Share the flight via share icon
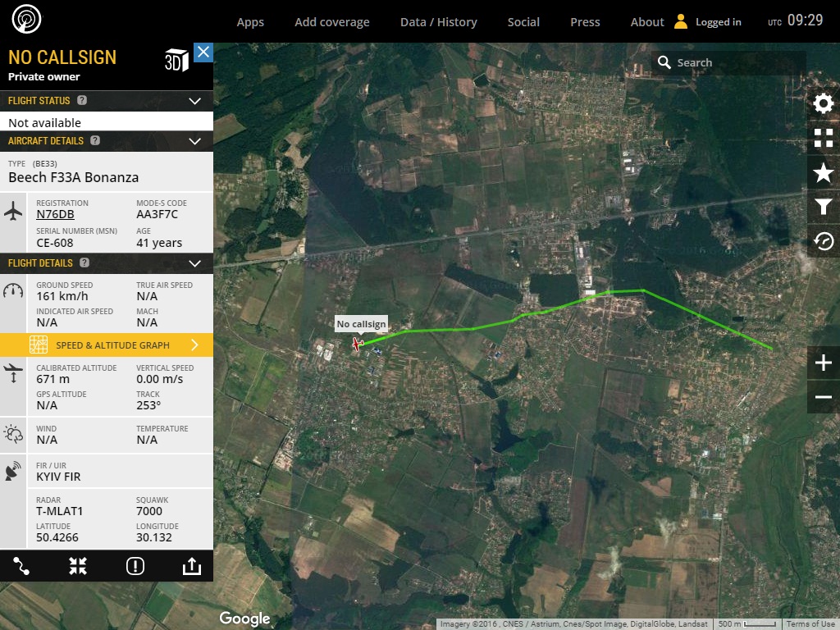The width and height of the screenshot is (840, 630). [x=192, y=565]
